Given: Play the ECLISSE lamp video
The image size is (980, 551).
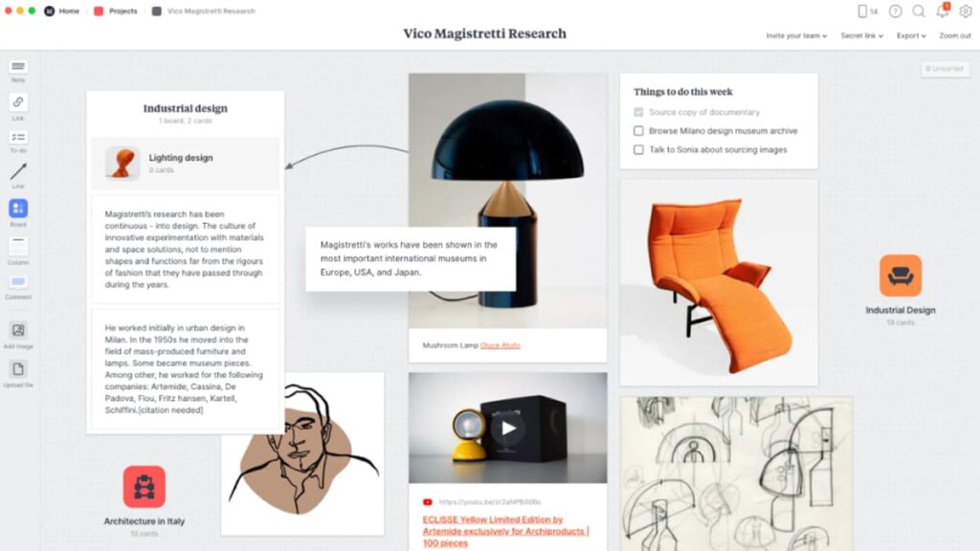Looking at the screenshot, I should click(x=508, y=428).
